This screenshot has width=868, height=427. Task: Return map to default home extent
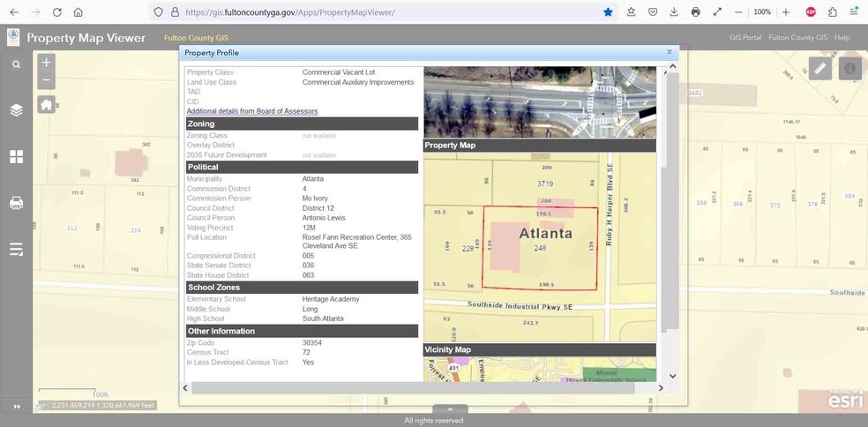tap(46, 104)
